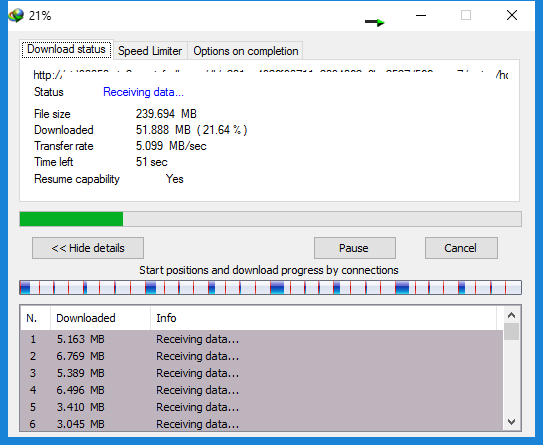The height and width of the screenshot is (445, 543).
Task: Open the Speed Limiter tab
Action: [x=150, y=51]
